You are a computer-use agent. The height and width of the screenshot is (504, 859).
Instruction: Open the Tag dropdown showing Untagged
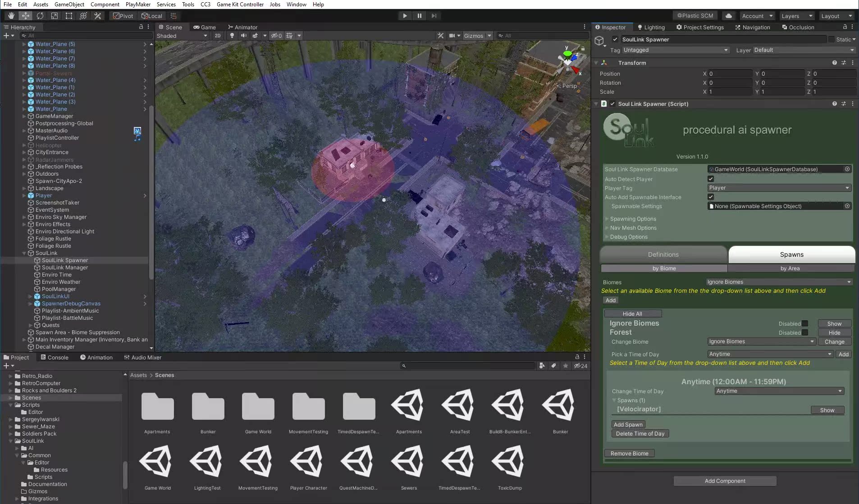click(676, 50)
